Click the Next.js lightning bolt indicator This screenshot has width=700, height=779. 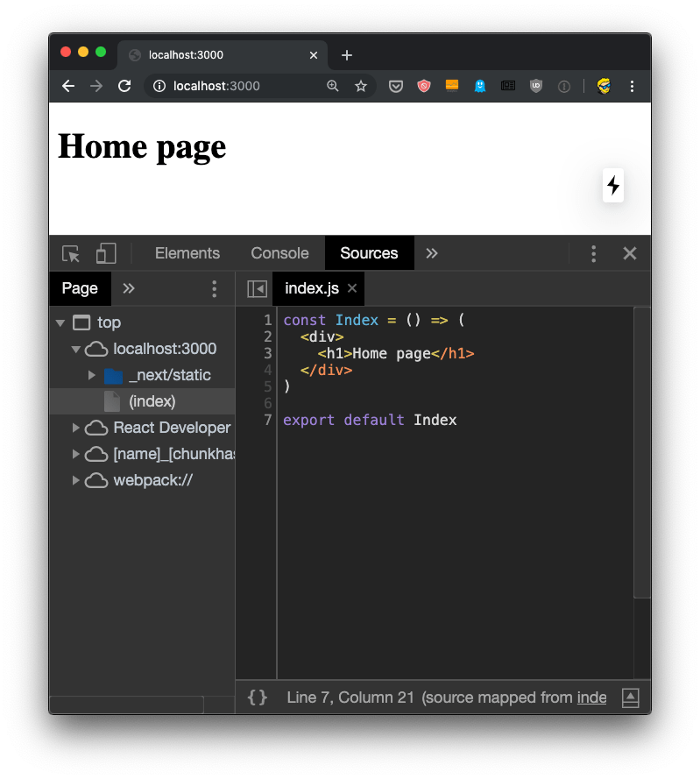point(613,185)
